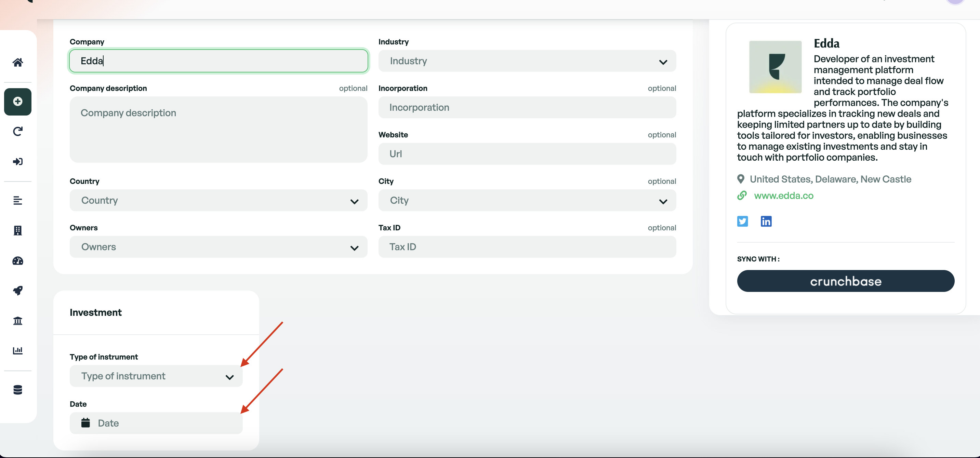The height and width of the screenshot is (458, 980).
Task: Click the location pin icon near United States
Action: (740, 179)
